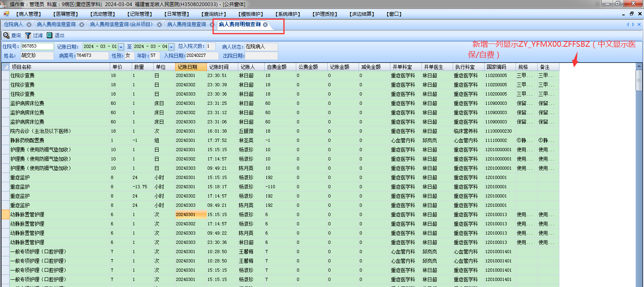Select the 院内会诊（主治及以下医师） row
The image size is (644, 287).
(280, 131)
